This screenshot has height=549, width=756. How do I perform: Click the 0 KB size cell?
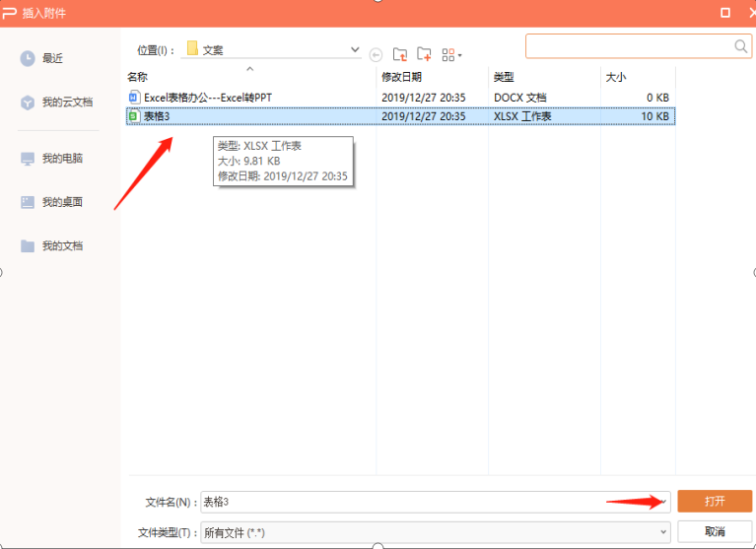coord(657,98)
